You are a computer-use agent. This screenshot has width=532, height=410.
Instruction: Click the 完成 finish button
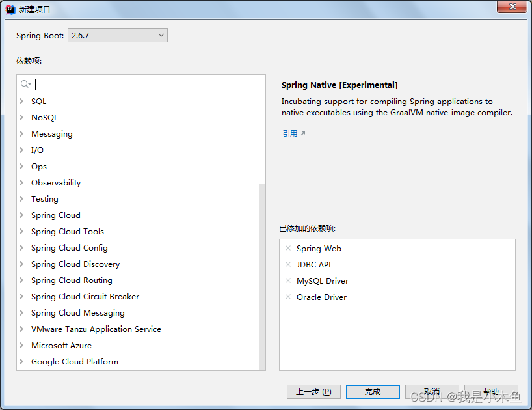(x=373, y=392)
